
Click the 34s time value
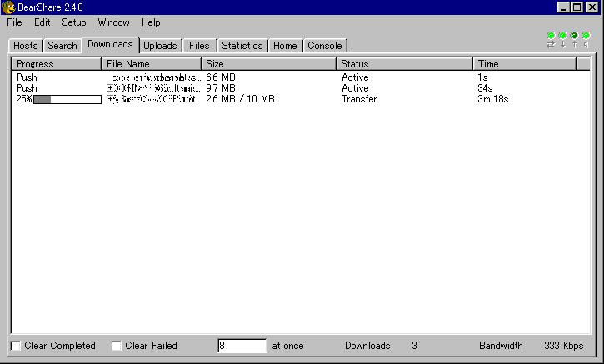click(x=485, y=88)
